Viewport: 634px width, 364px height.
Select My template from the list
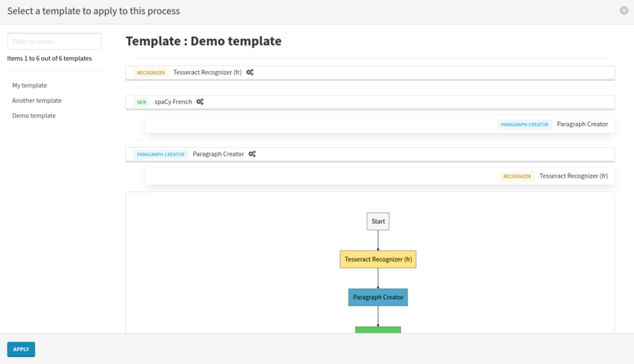pos(30,85)
